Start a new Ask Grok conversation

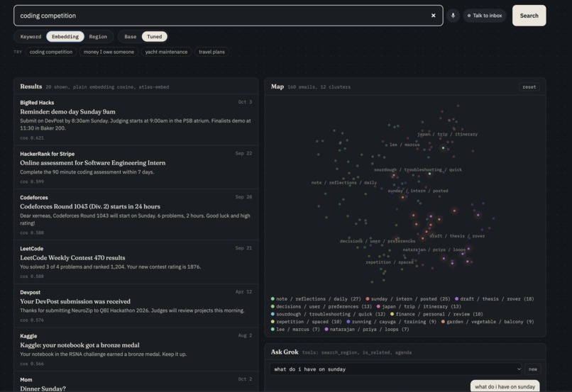point(532,369)
